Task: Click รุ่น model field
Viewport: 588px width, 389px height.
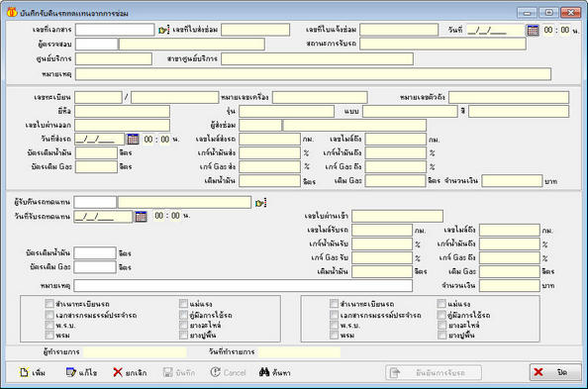Action: [x=286, y=112]
